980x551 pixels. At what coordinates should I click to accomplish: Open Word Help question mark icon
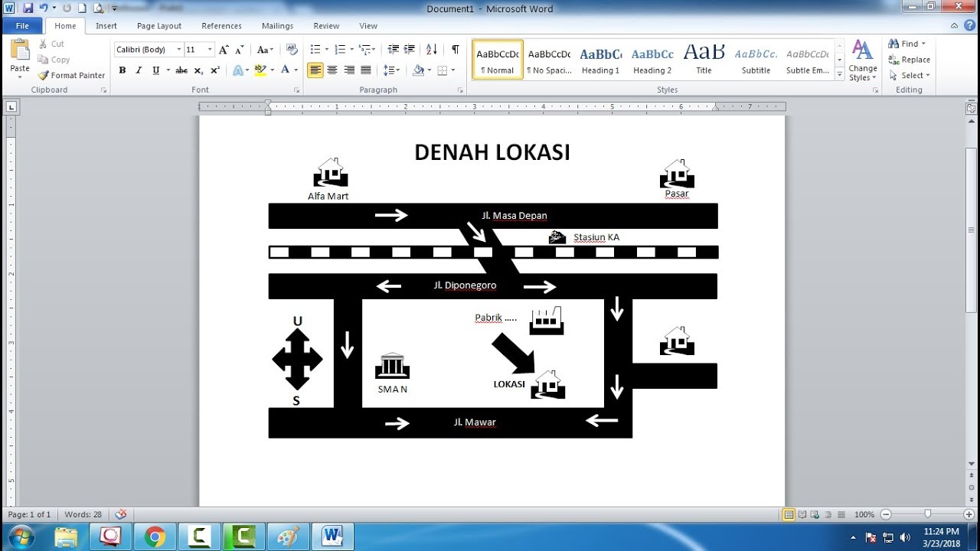(x=970, y=25)
